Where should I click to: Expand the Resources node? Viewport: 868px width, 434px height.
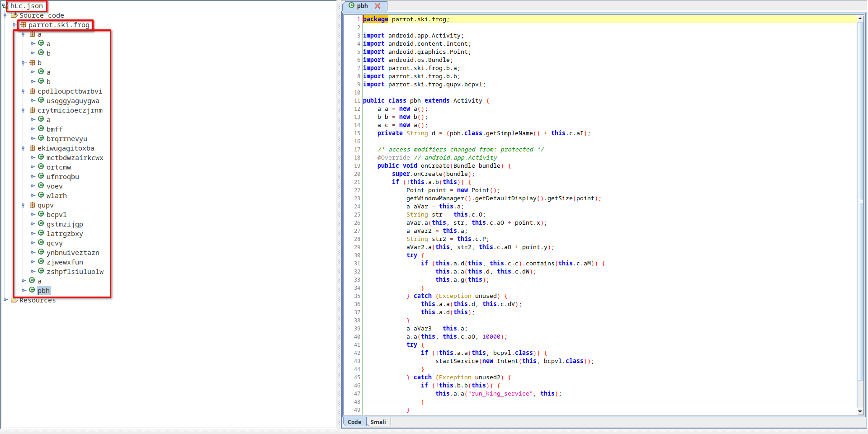click(x=5, y=300)
